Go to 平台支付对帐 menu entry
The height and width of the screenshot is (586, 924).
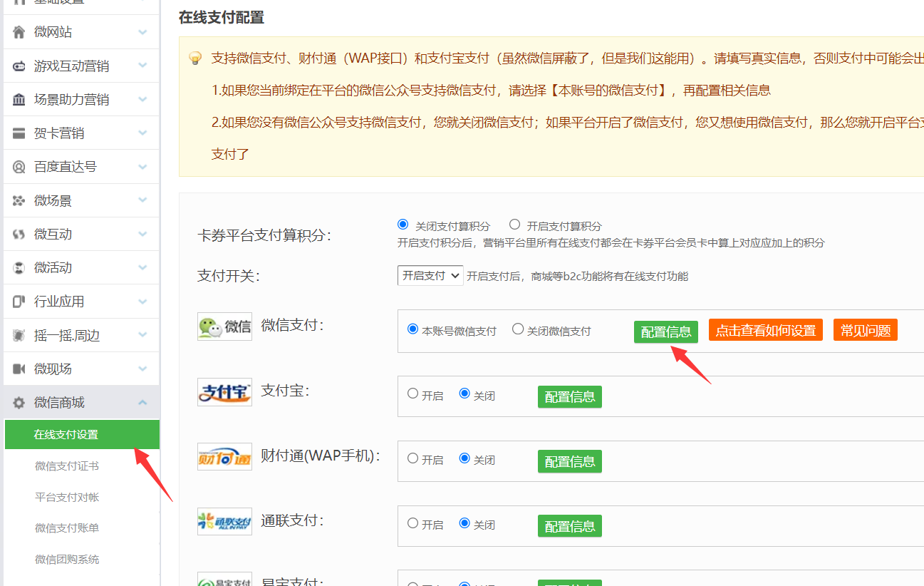(x=67, y=498)
